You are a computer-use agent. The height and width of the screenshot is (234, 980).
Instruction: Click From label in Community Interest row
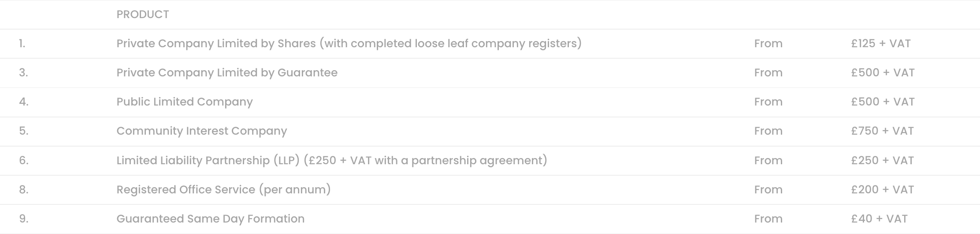(x=768, y=131)
